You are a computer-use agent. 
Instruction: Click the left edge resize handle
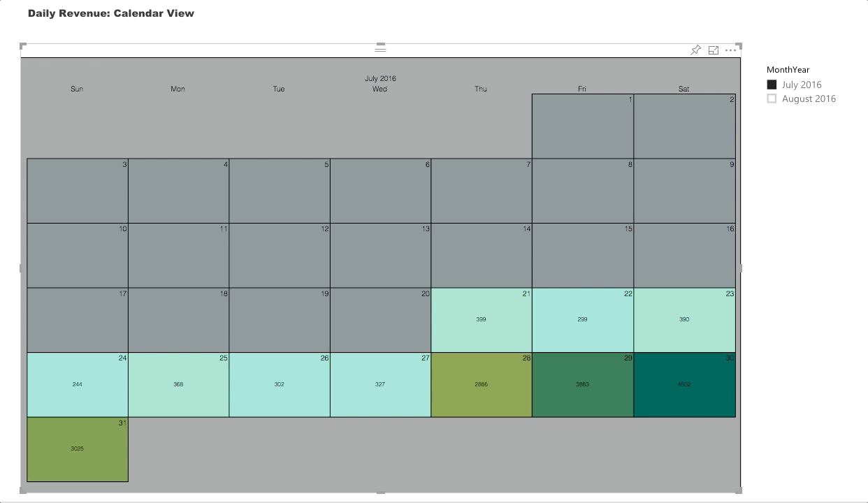pyautogui.click(x=22, y=268)
